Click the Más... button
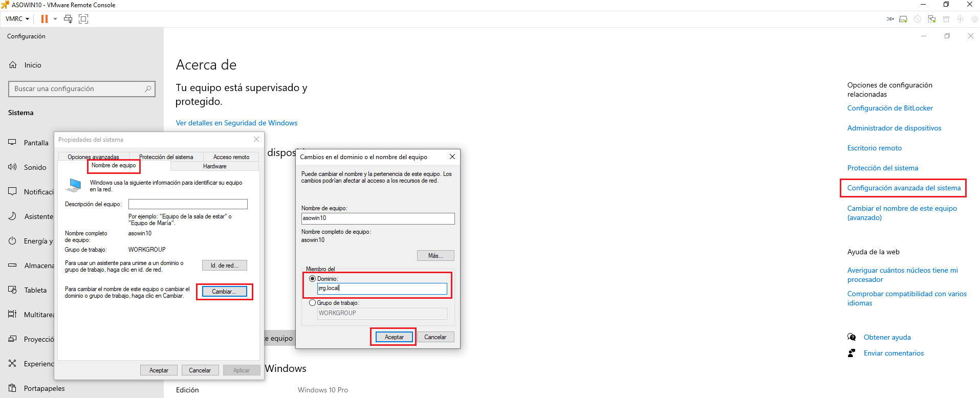 [435, 256]
